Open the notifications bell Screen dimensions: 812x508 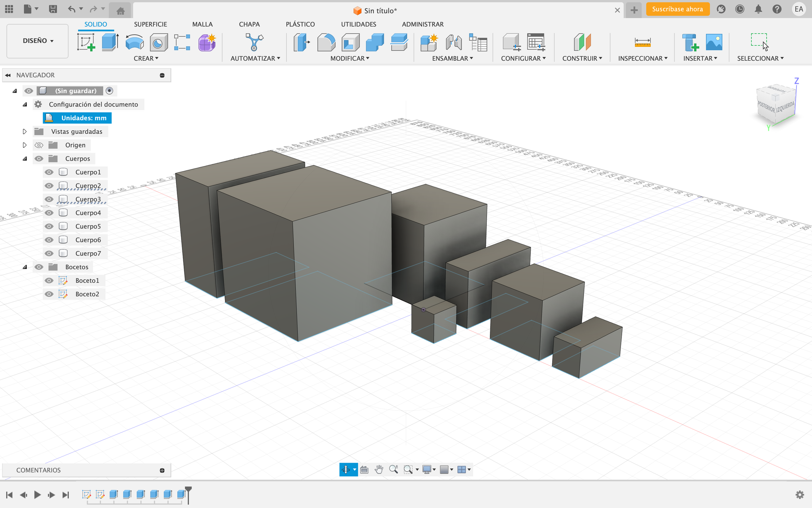(758, 9)
